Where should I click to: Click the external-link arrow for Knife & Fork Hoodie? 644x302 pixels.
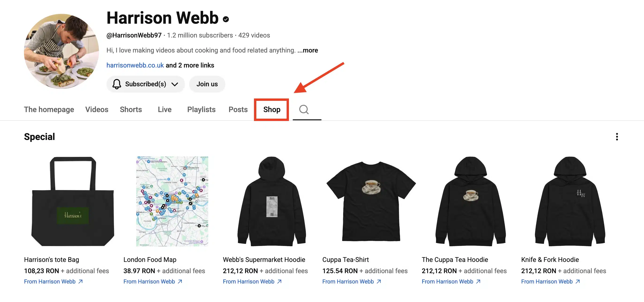[x=577, y=282]
